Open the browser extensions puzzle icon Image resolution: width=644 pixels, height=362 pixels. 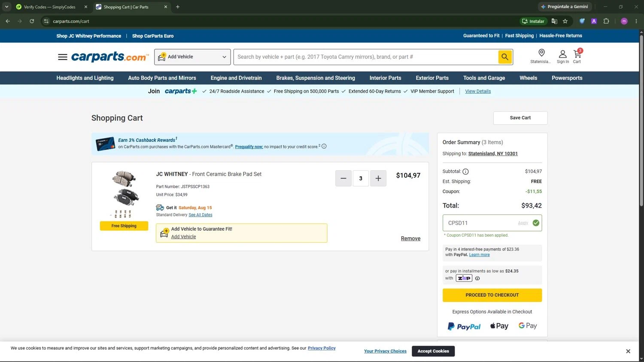pos(606,21)
